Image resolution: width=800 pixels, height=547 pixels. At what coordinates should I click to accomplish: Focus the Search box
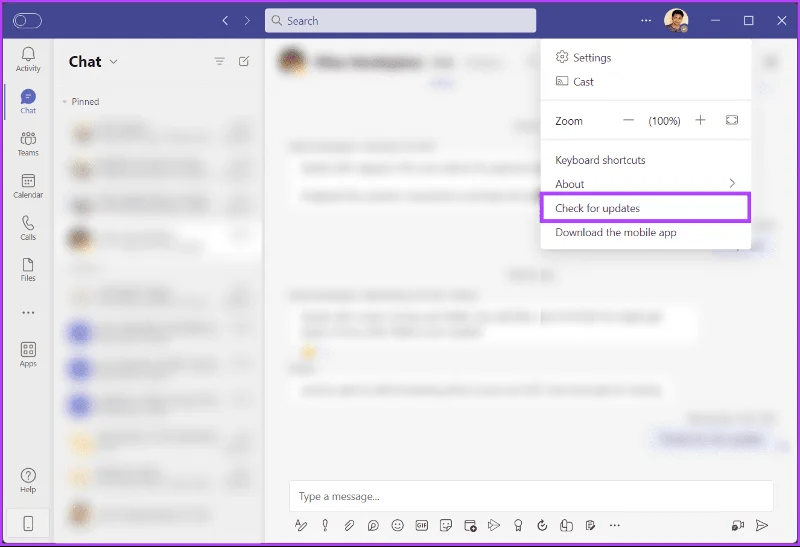[401, 21]
